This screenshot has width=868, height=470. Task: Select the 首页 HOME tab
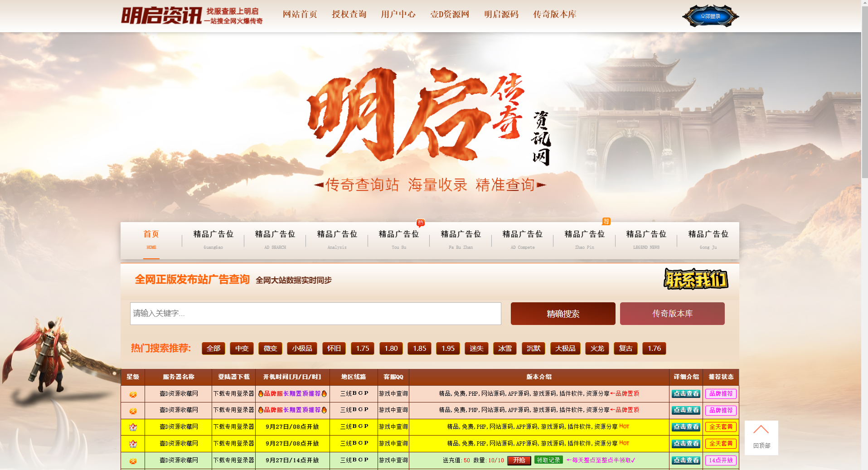(151, 240)
